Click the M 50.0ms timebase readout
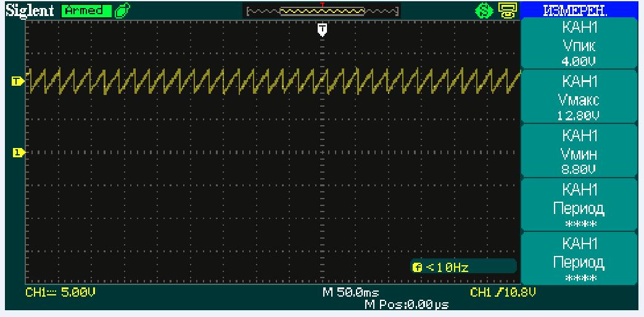 tap(351, 293)
